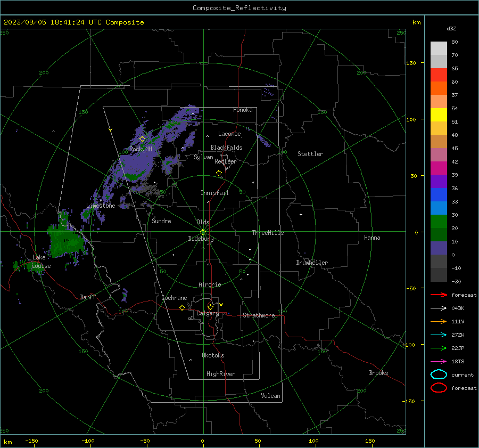Click the ThreeHills town label

point(268,233)
